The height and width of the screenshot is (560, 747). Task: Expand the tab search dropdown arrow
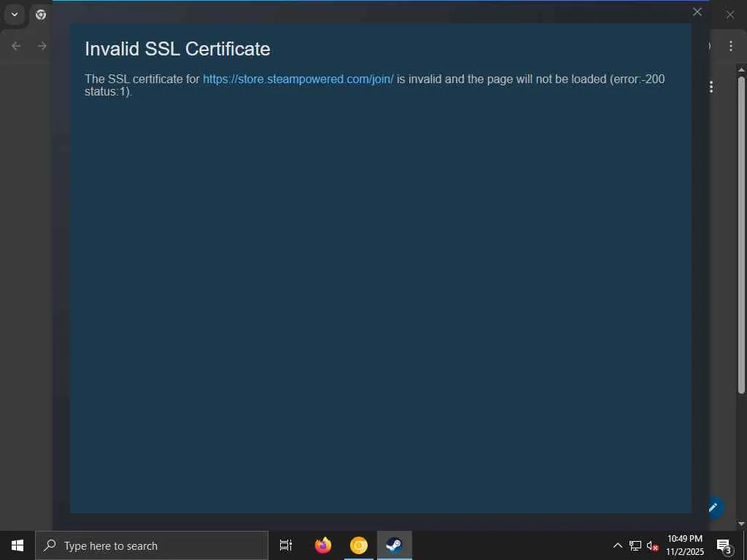15,15
